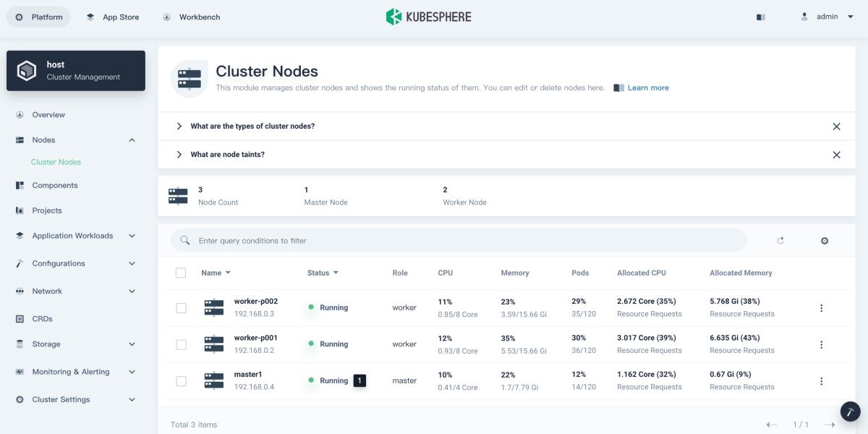The image size is (868, 434).
Task: Open the documentation icon in the top bar
Action: pyautogui.click(x=760, y=17)
